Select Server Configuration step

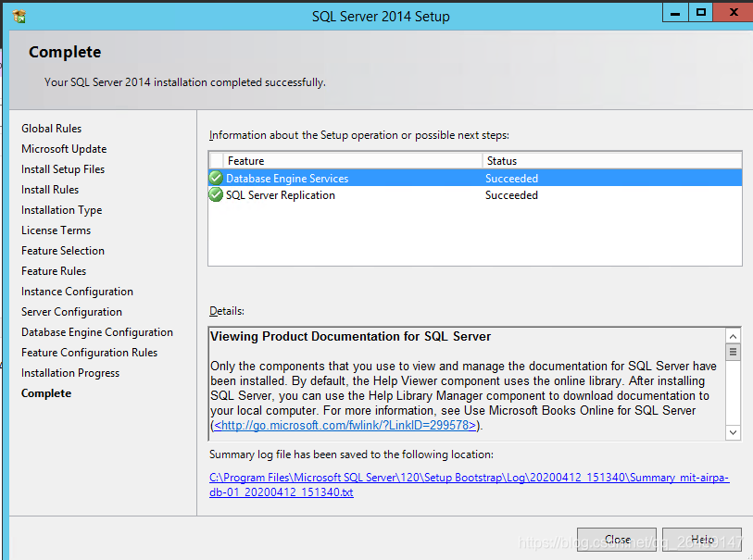tap(71, 312)
